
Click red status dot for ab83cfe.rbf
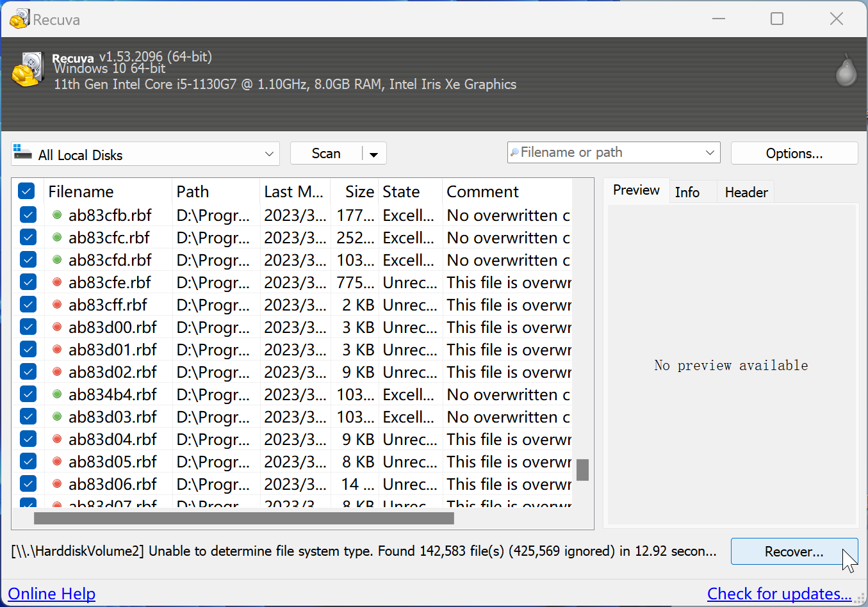click(x=57, y=282)
